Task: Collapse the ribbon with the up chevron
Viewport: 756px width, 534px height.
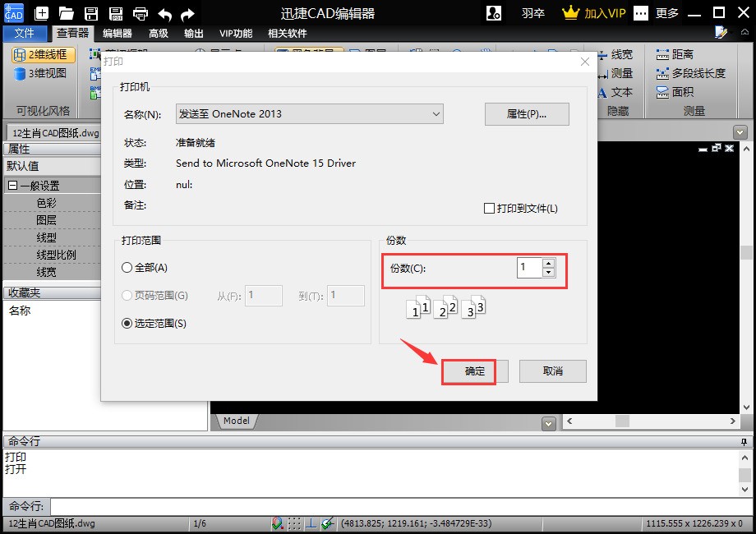Action: pyautogui.click(x=745, y=32)
